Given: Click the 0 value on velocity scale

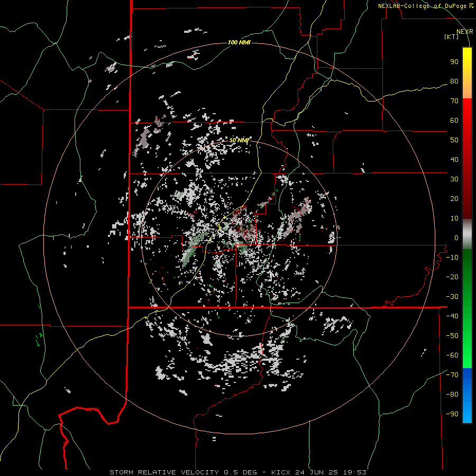Looking at the screenshot, I should pyautogui.click(x=456, y=237).
